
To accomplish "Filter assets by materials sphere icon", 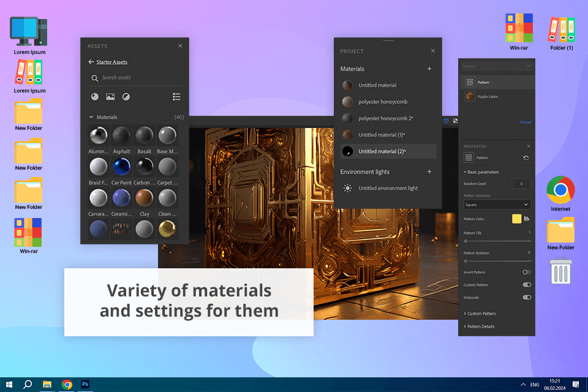I will (95, 97).
